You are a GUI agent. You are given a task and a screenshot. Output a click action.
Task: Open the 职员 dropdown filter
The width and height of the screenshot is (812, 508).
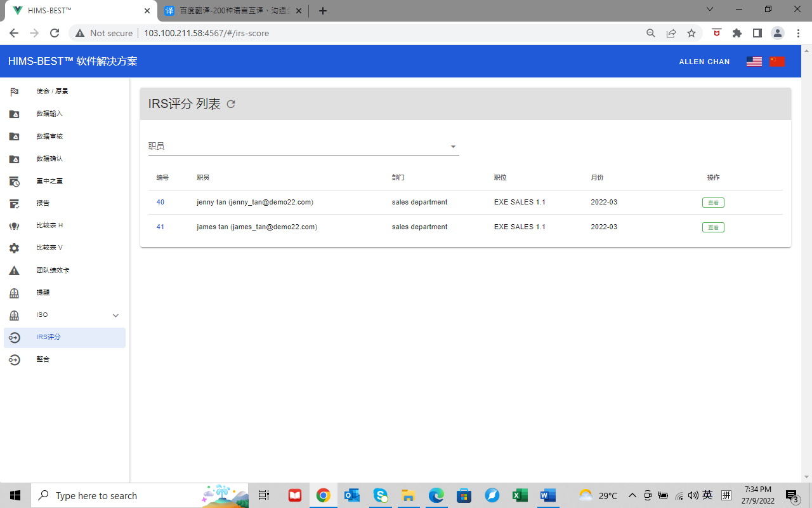point(303,147)
